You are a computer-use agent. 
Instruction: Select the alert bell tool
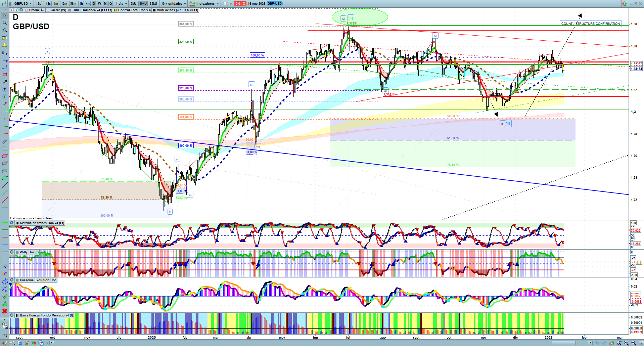click(x=5, y=45)
